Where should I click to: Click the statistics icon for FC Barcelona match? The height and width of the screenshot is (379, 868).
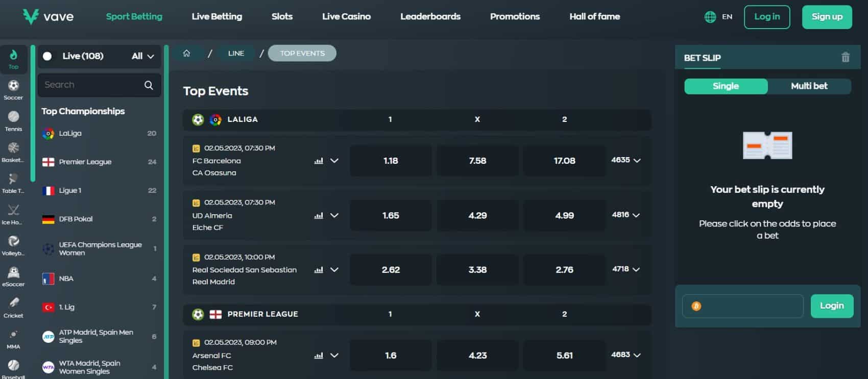coord(318,160)
